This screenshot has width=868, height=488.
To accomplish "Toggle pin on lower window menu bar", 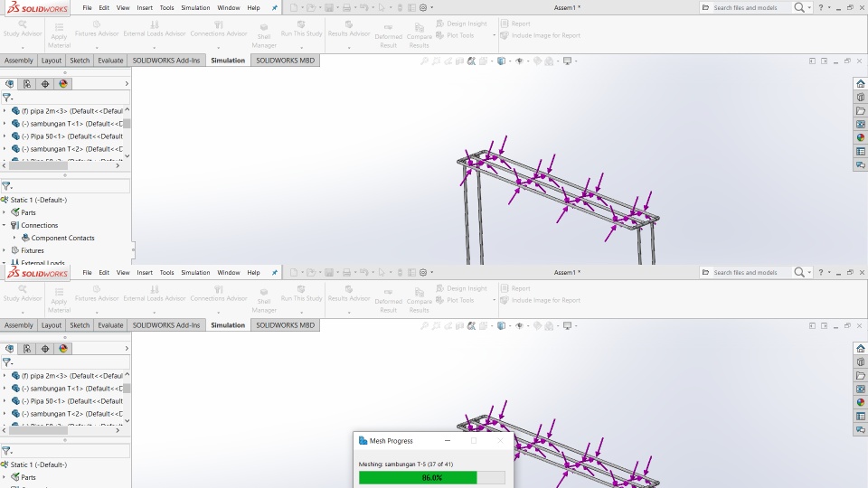I will tap(275, 273).
